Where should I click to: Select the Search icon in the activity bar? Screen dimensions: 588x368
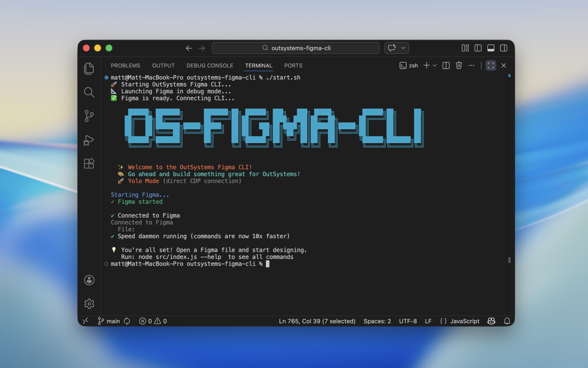(89, 92)
